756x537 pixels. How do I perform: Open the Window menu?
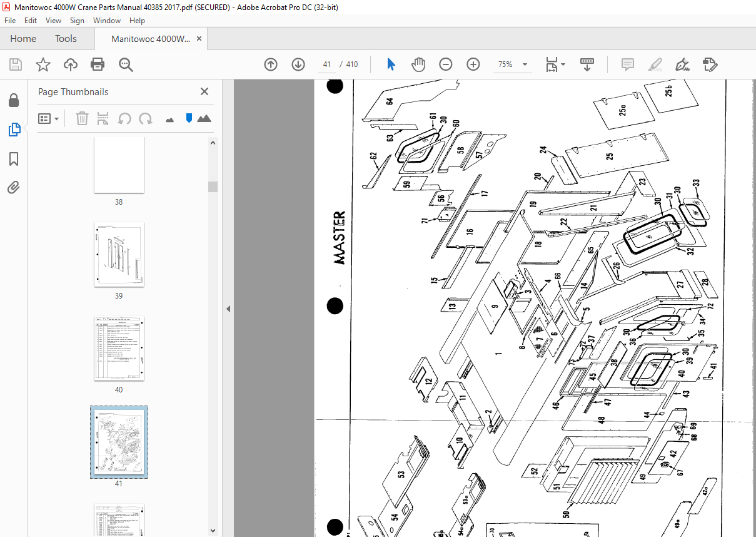point(107,21)
